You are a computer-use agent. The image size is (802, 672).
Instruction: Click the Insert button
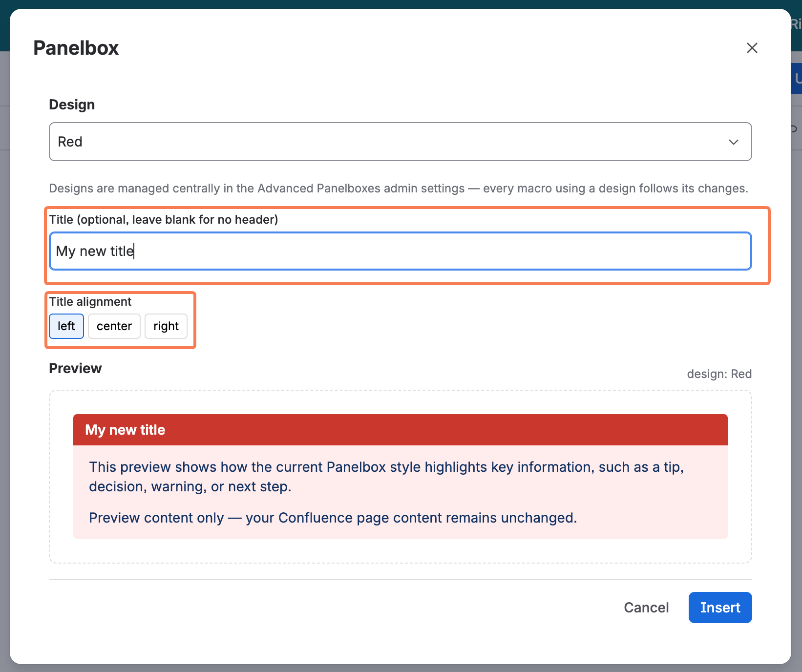coord(720,608)
